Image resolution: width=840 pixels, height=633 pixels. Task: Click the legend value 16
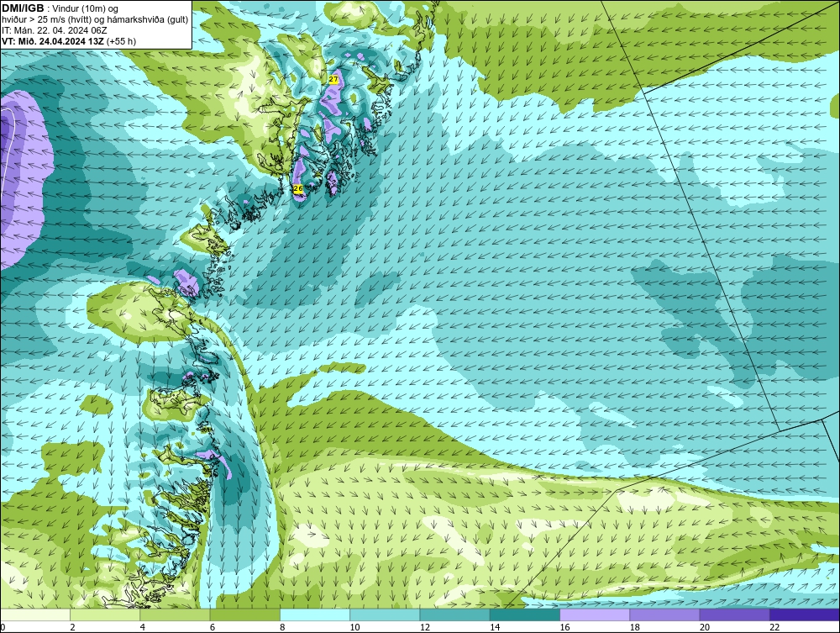(564, 627)
